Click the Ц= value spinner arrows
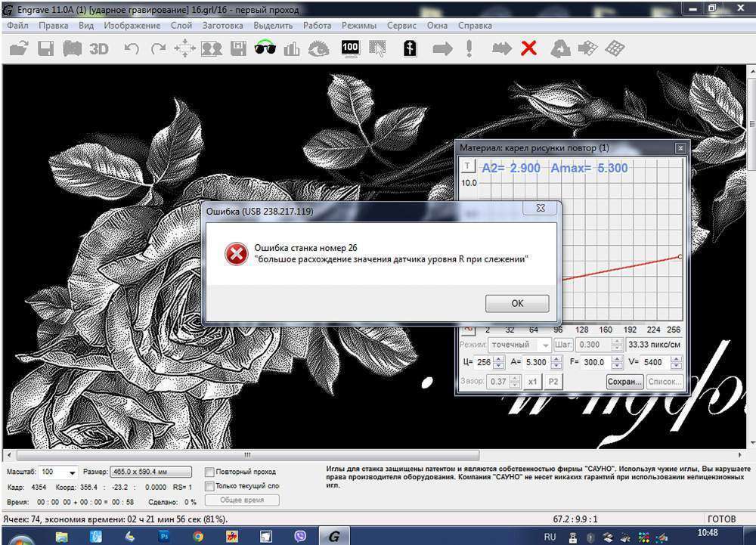 pyautogui.click(x=500, y=362)
